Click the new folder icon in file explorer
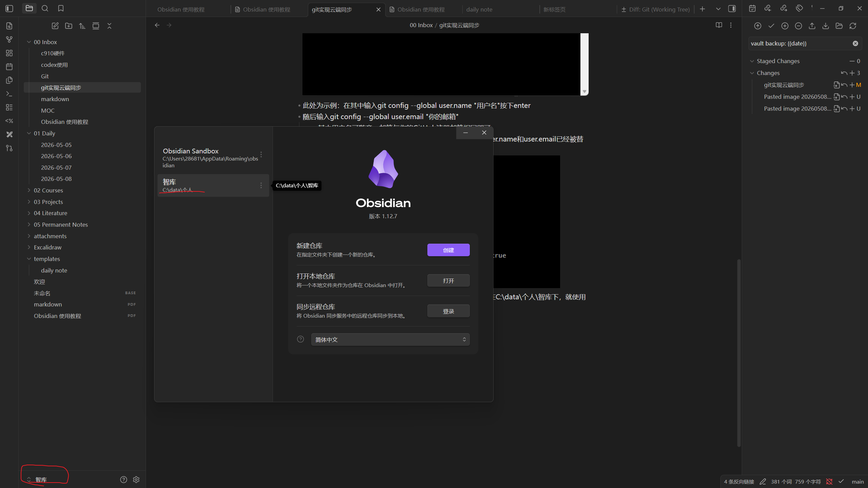 [69, 26]
